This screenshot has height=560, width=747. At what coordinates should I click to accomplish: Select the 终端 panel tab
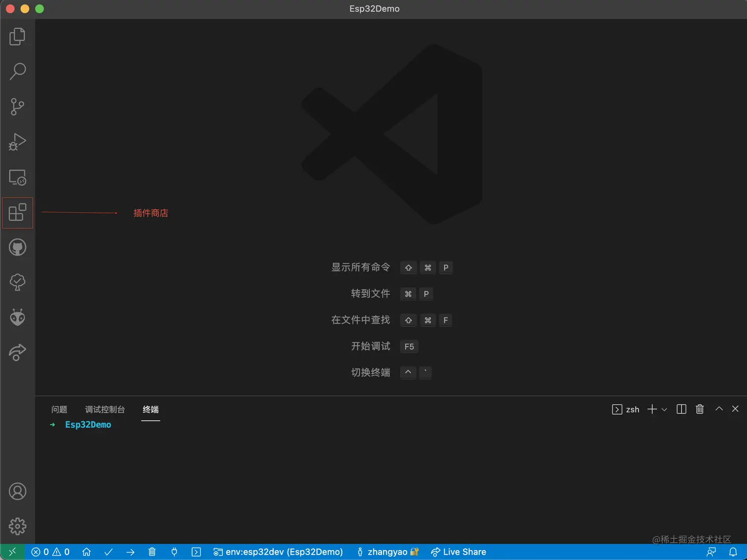click(x=151, y=409)
